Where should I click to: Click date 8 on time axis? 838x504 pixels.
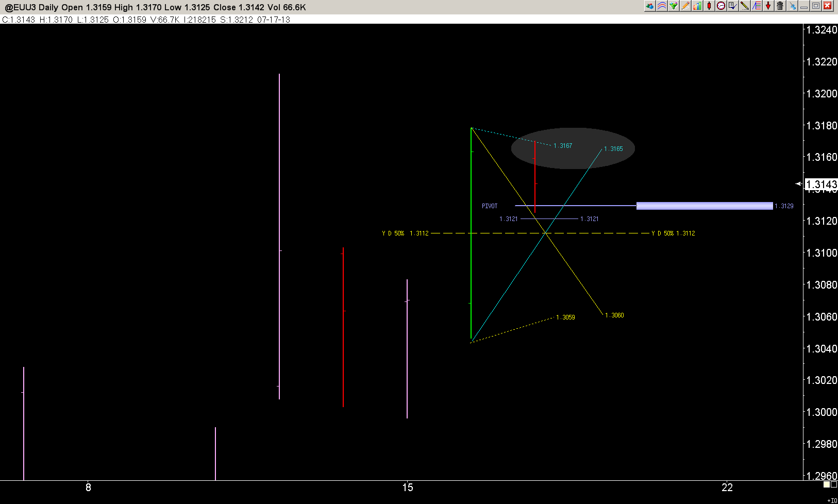pos(88,488)
